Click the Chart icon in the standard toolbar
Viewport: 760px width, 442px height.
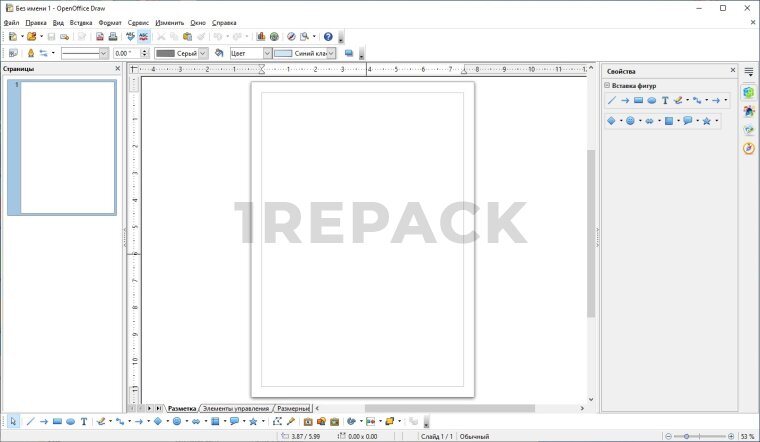pos(261,36)
